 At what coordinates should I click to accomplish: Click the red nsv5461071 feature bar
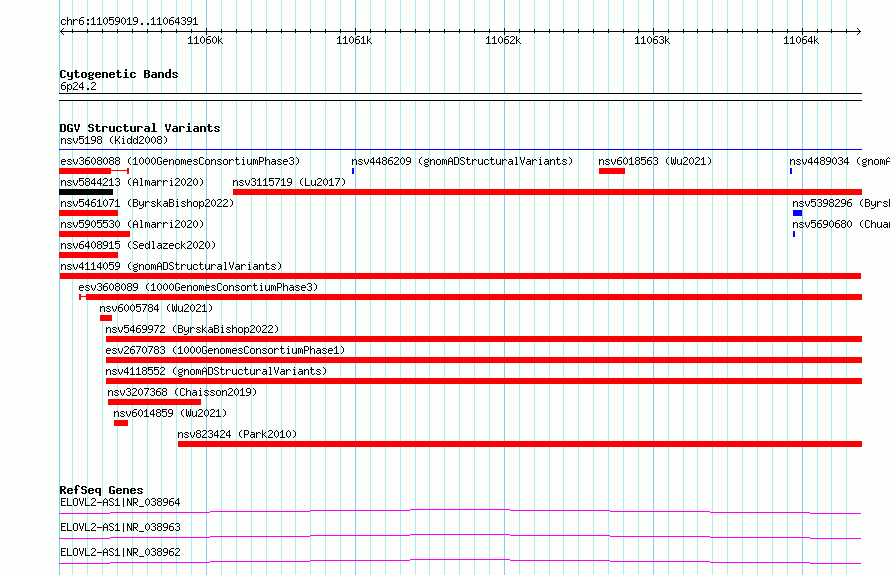(x=89, y=213)
